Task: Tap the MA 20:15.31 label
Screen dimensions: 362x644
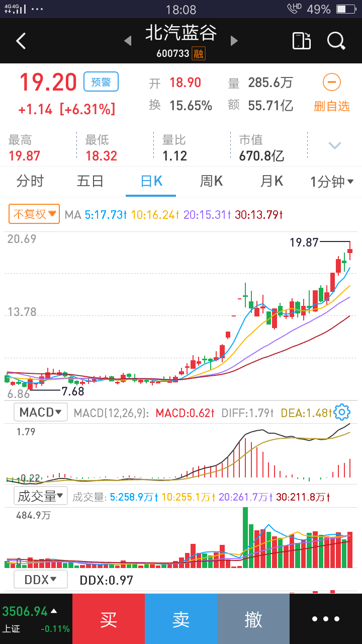Action: pos(208,215)
